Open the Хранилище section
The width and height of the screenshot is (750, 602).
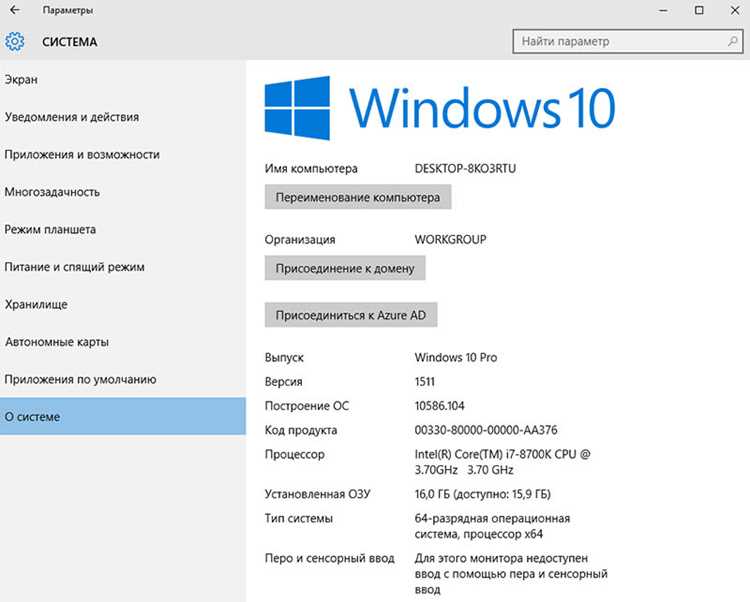coord(123,304)
